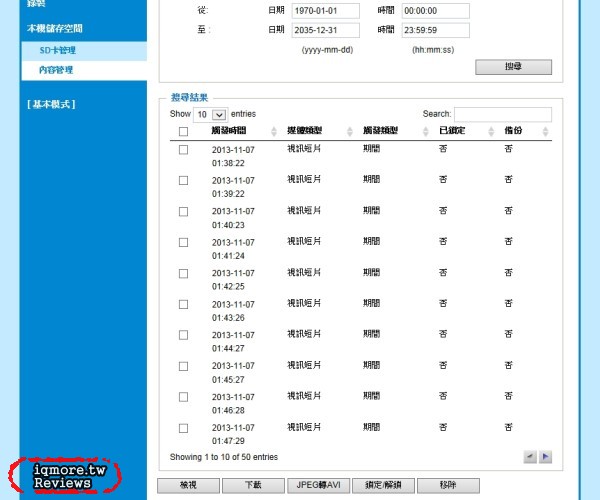
Task: Check the 01:46:28 entry checkbox
Action: [184, 397]
